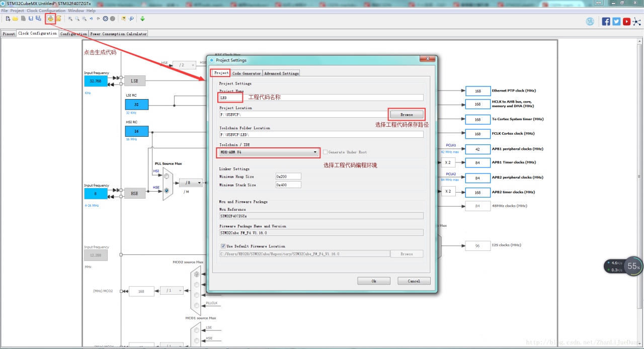Switch to the Configuration tab
Screen dimensions: 644x349
click(74, 34)
